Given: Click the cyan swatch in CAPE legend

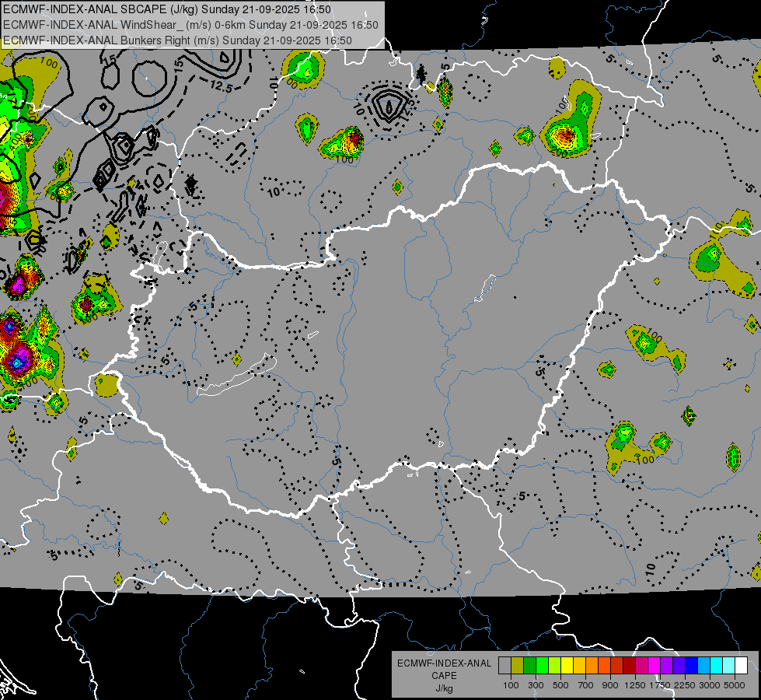Looking at the screenshot, I should tap(716, 665).
